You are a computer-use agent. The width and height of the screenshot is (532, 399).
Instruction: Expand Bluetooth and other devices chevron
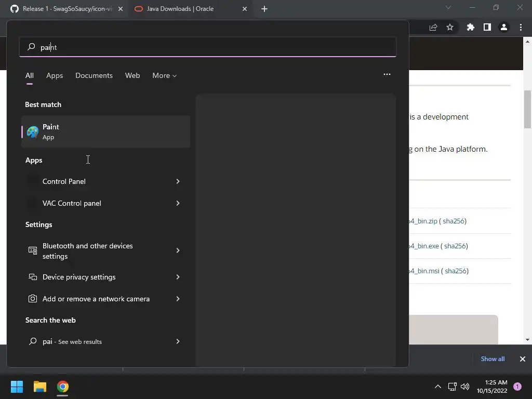[x=178, y=250]
